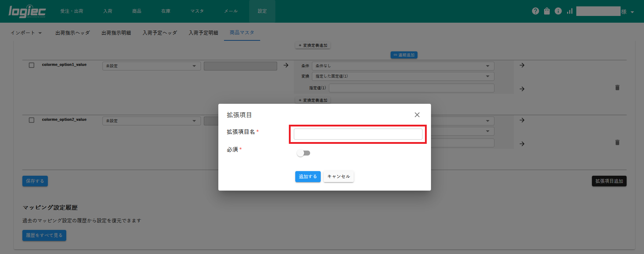Image resolution: width=644 pixels, height=254 pixels.
Task: Open the 在庫 menu in top navigation
Action: pyautogui.click(x=166, y=11)
